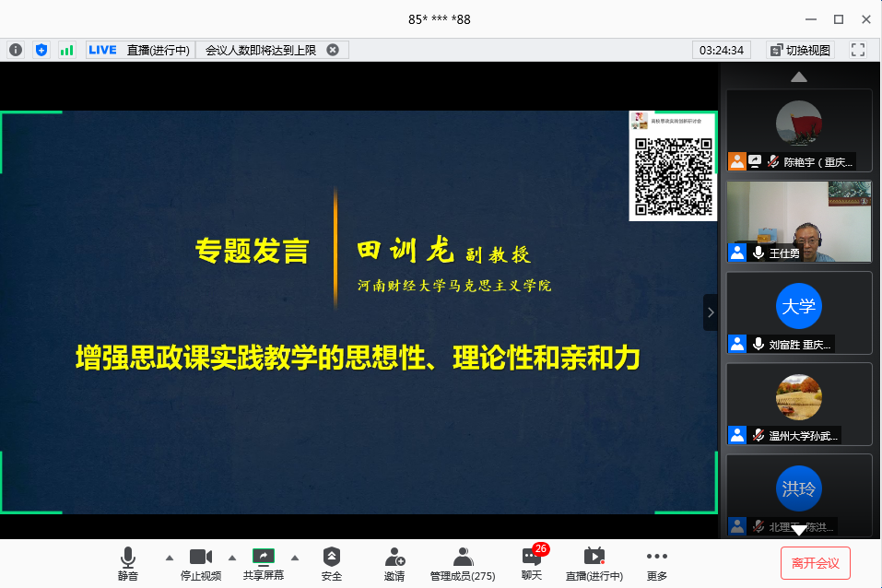Screen dimensions: 882x588
Task: Mute microphone with 静音 button
Action: click(127, 563)
